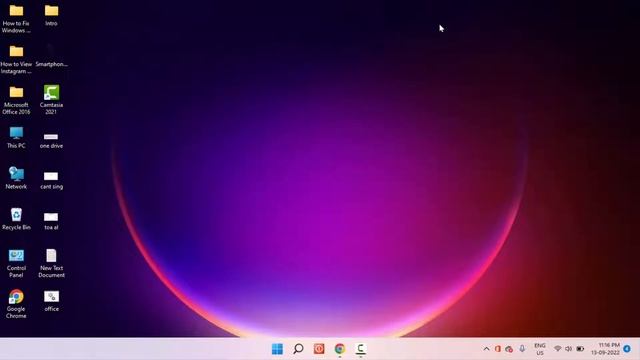The height and width of the screenshot is (360, 640).
Task: Open Wi-Fi network tray icon
Action: pos(558,349)
